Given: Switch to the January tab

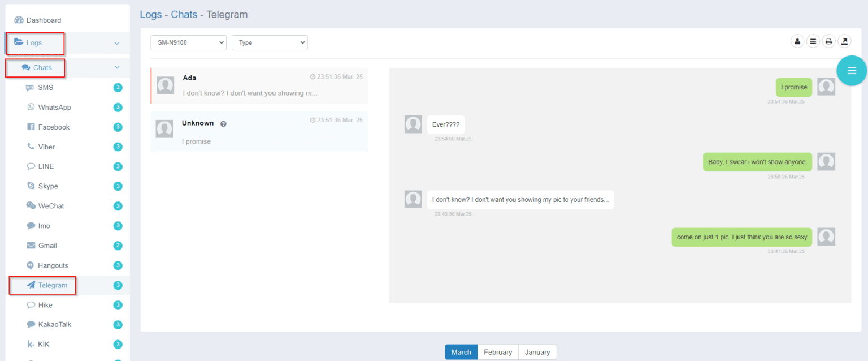Looking at the screenshot, I should 537,352.
